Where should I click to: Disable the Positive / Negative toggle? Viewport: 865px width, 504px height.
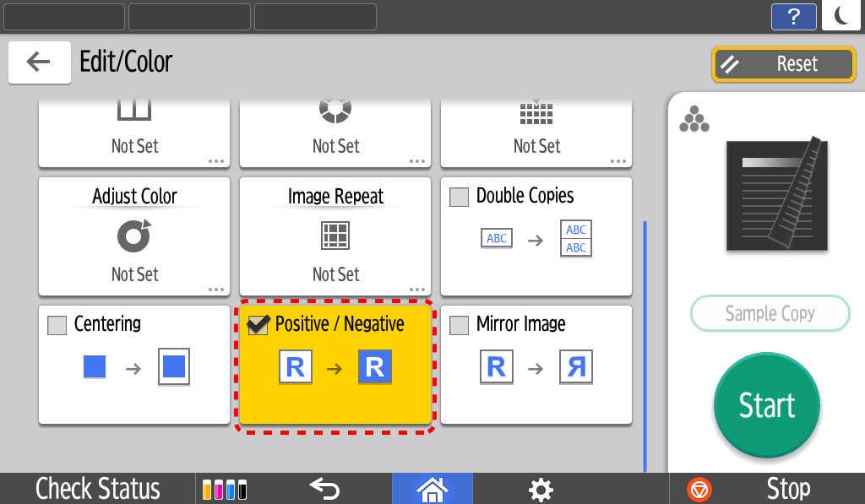coord(258,324)
